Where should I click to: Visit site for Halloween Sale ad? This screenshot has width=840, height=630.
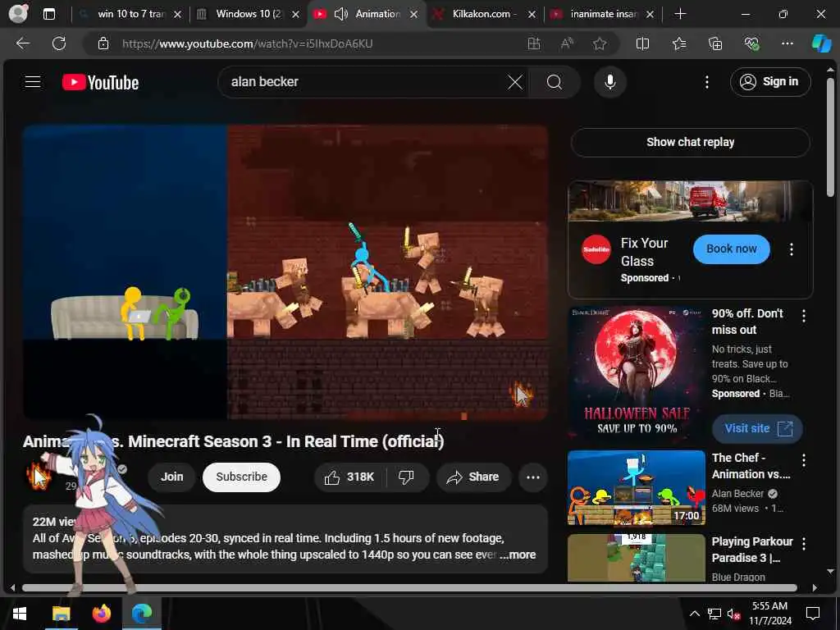(x=757, y=428)
